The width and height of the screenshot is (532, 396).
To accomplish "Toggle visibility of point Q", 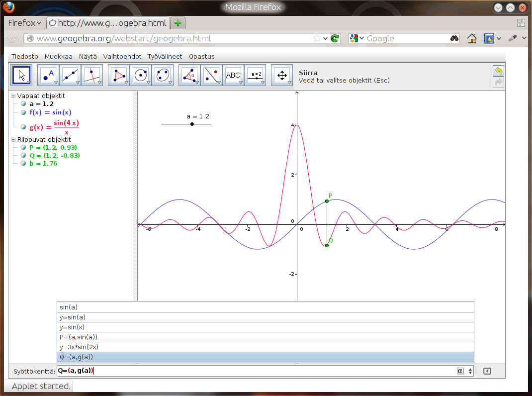I will pyautogui.click(x=23, y=155).
